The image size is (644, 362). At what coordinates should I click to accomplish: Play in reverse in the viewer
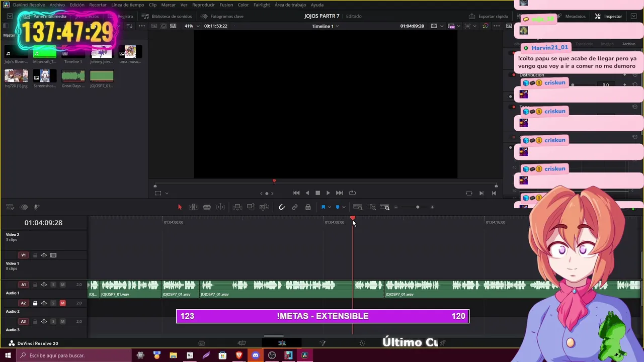[x=307, y=193]
